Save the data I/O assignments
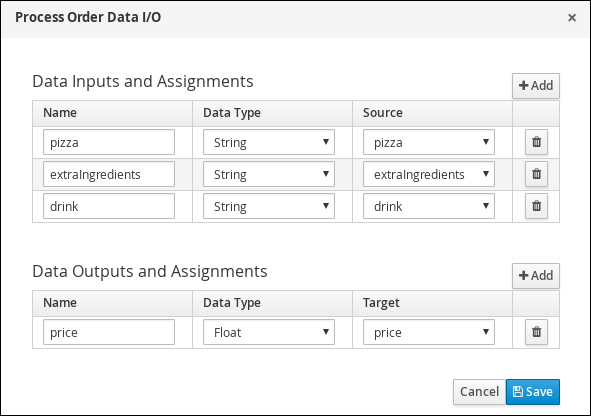This screenshot has width=591, height=416. [533, 392]
